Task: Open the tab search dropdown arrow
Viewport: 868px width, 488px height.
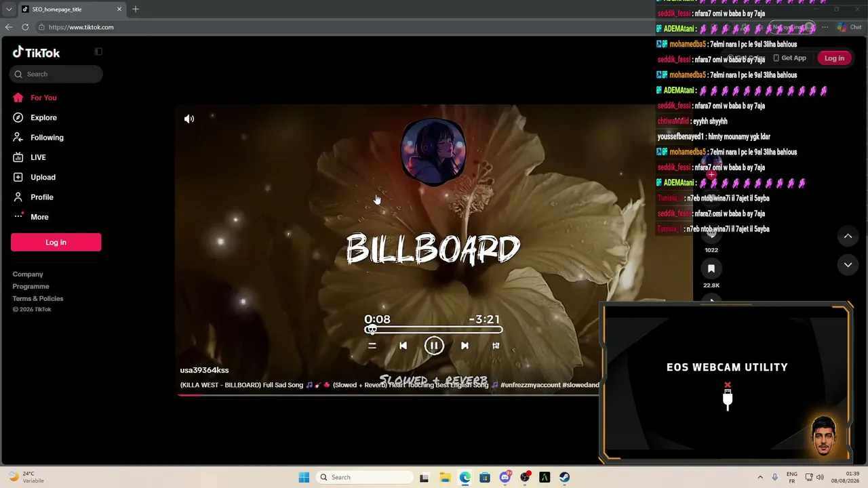Action: pyautogui.click(x=9, y=9)
